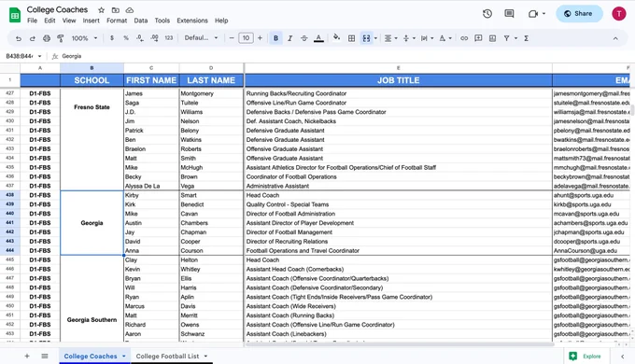Open the Tools menu
Image resolution: width=635 pixels, height=364 pixels.
pyautogui.click(x=162, y=21)
